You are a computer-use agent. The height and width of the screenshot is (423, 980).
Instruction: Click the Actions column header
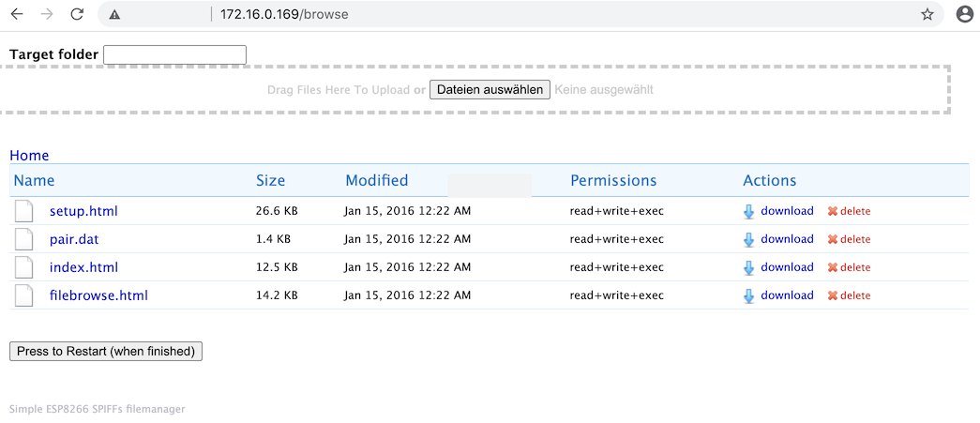[769, 181]
